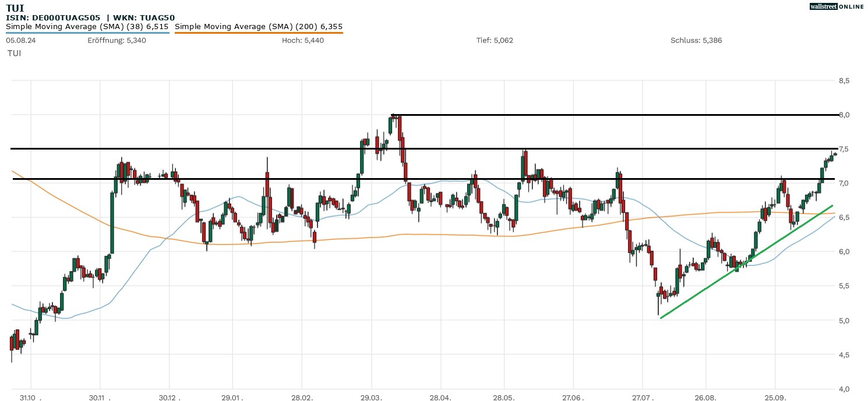Screen dimensions: 868x401
Task: Click the Tief: 5,062 value
Action: [495, 40]
